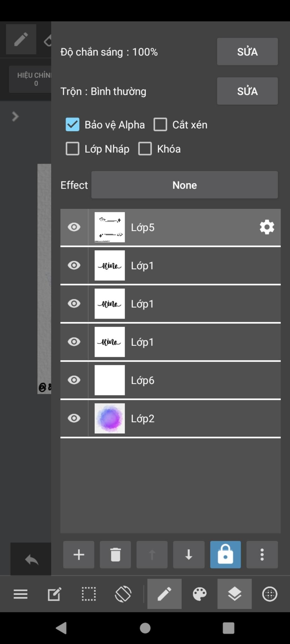The height and width of the screenshot is (644, 290).
Task: Uncheck the Bảo vệ Alpha checkbox
Action: click(72, 124)
